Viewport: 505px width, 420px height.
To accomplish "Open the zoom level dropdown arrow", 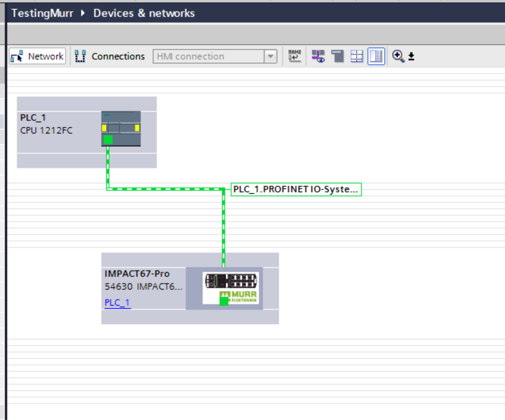I will coord(411,56).
